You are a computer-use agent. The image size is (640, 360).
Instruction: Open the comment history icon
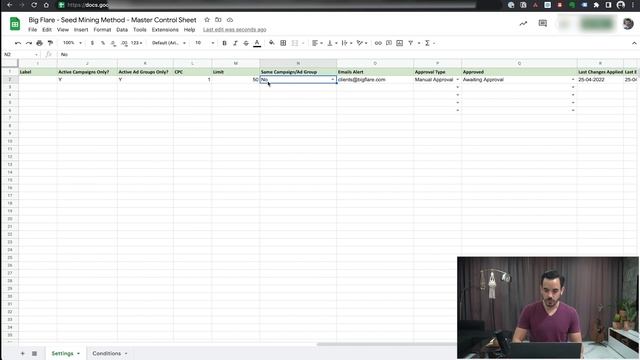542,24
